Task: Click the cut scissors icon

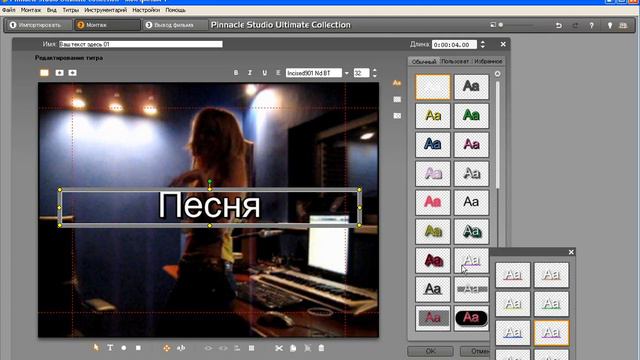Action: pos(279,348)
